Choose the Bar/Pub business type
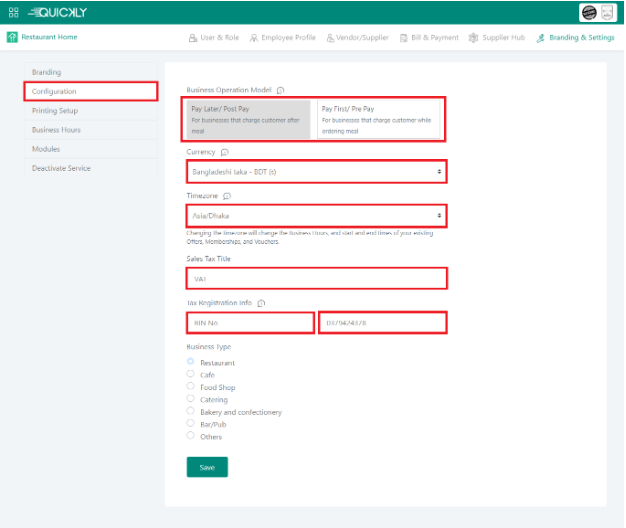626x528 pixels. point(191,424)
